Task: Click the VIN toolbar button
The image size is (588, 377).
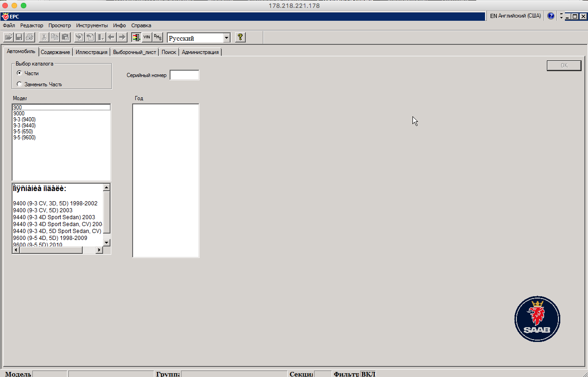Action: pyautogui.click(x=147, y=37)
